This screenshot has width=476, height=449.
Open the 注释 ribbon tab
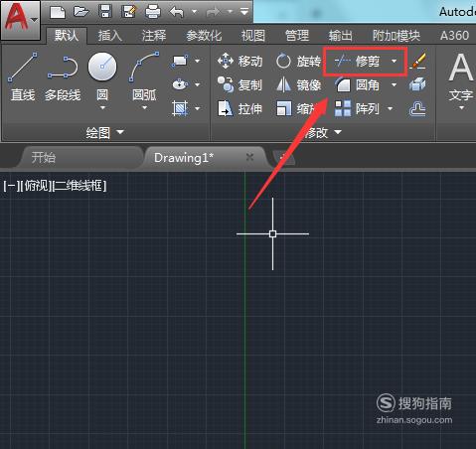(x=154, y=35)
